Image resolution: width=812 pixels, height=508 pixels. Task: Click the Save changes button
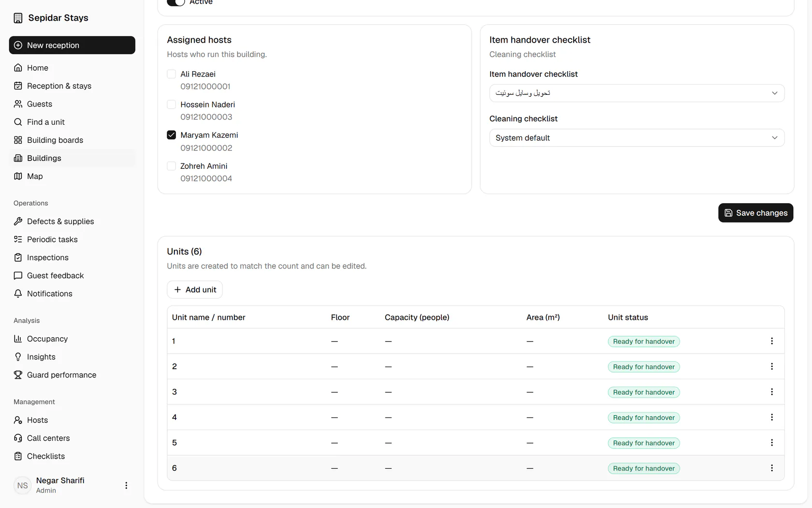click(x=755, y=213)
